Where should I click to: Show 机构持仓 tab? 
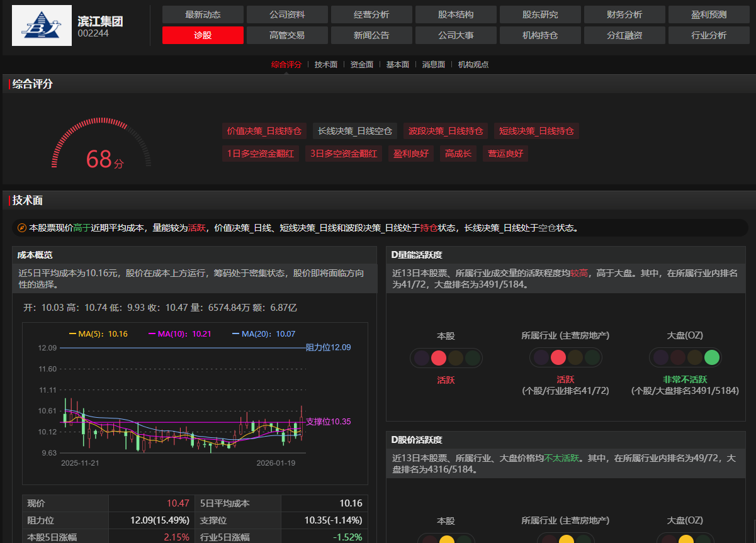click(x=540, y=35)
